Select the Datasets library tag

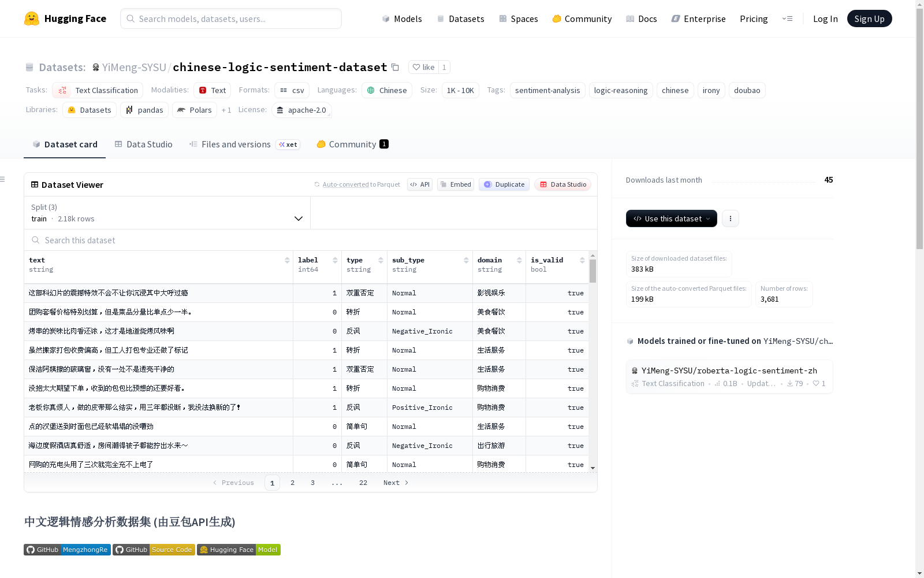point(90,110)
